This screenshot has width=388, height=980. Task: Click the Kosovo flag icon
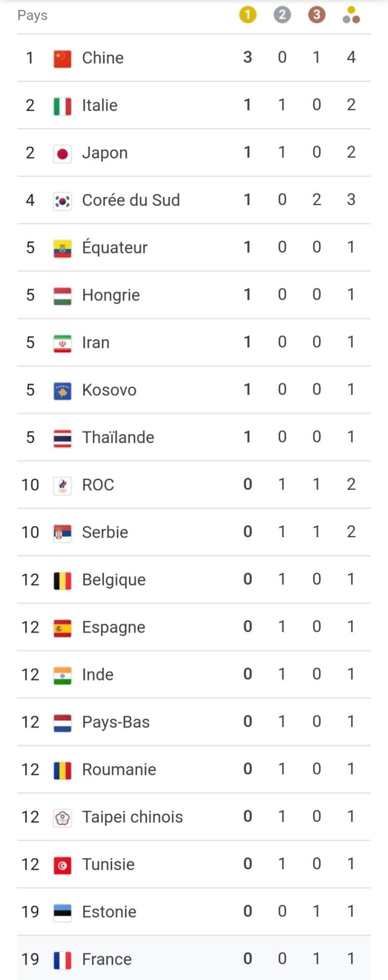coord(63,390)
